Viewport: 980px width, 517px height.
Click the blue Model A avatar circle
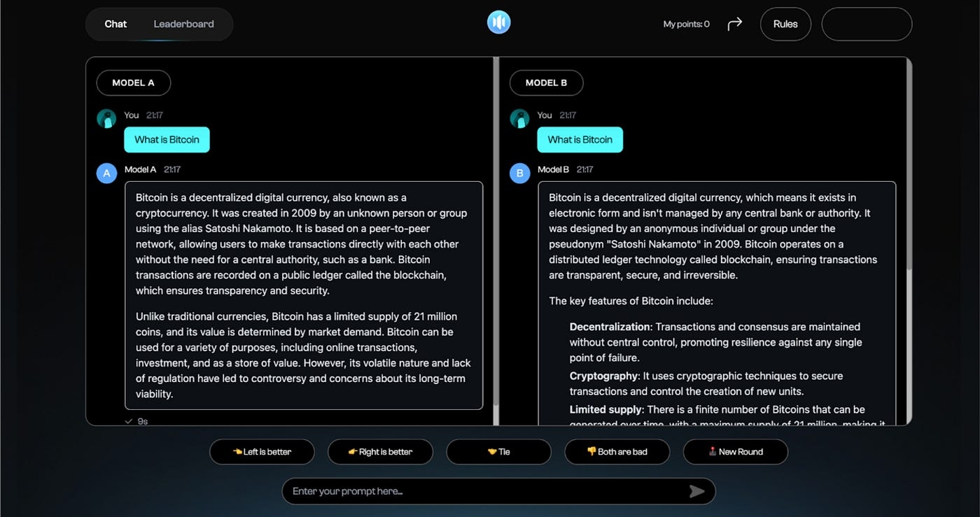pos(106,173)
